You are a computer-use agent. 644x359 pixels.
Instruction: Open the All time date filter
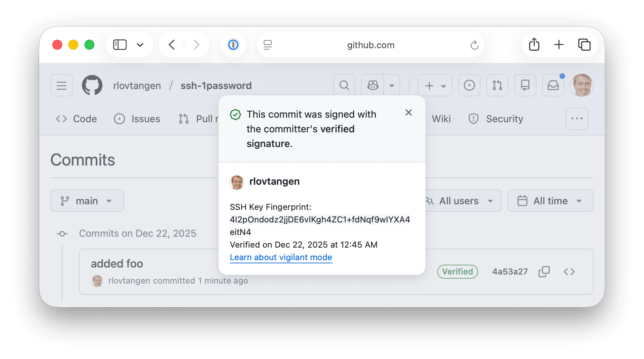point(550,201)
